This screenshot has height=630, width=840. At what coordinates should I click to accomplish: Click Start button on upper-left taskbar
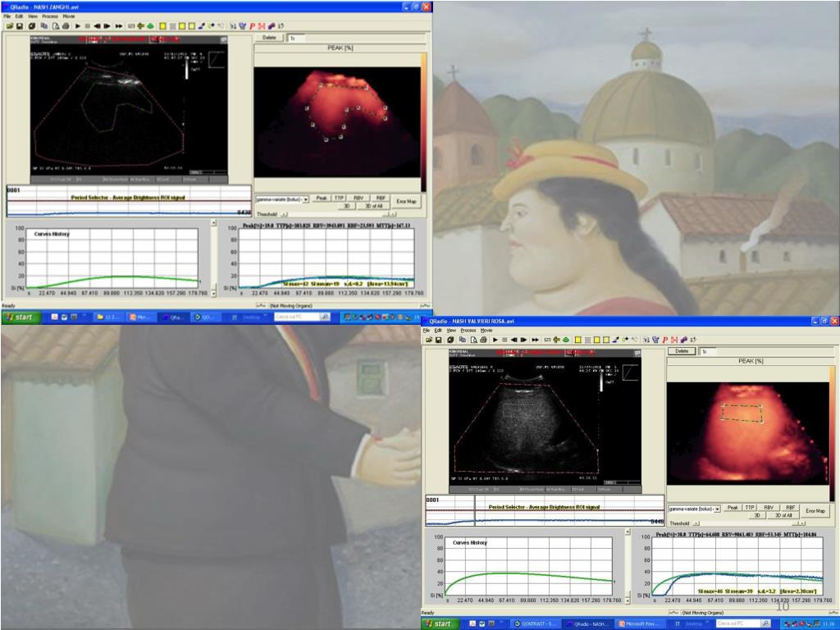[x=20, y=317]
